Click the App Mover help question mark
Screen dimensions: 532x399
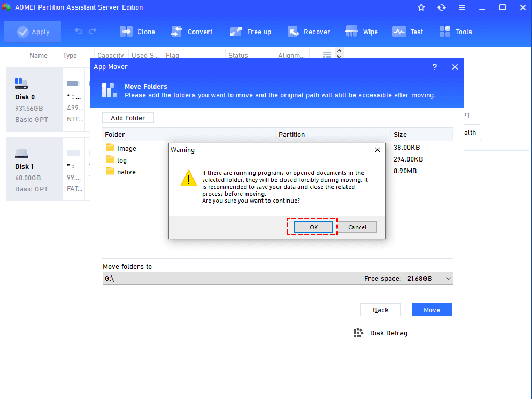tap(435, 67)
